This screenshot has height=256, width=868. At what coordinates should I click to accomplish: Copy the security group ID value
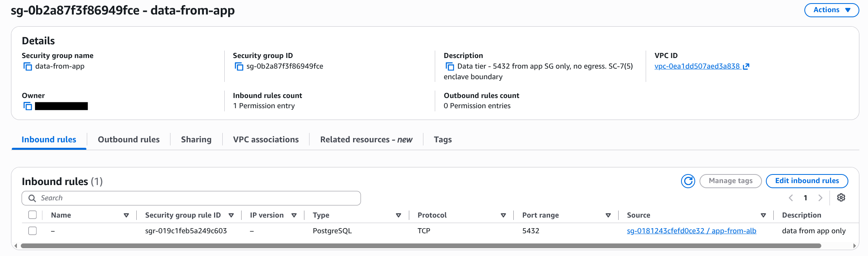click(x=239, y=67)
